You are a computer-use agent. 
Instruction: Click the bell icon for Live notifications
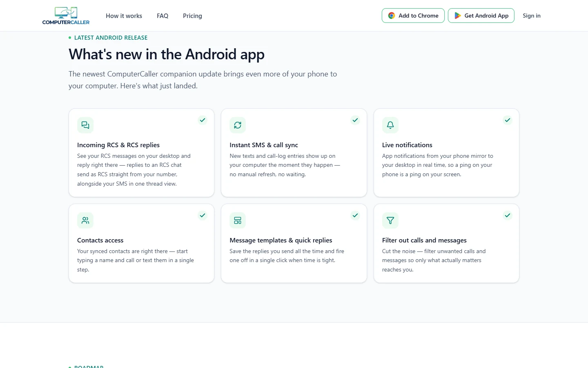pos(390,125)
